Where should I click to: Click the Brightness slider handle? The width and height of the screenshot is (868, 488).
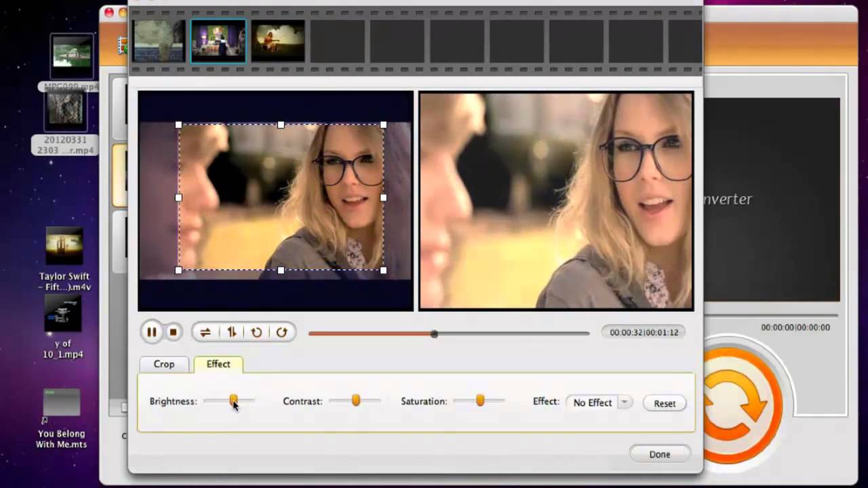233,401
